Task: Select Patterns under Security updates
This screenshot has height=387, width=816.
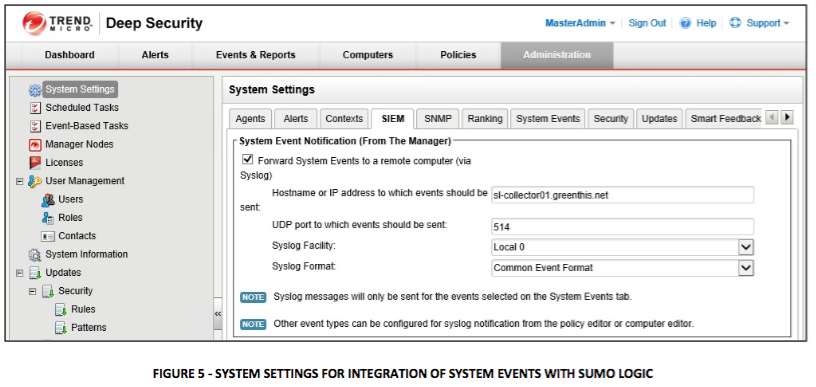Action: point(88,327)
